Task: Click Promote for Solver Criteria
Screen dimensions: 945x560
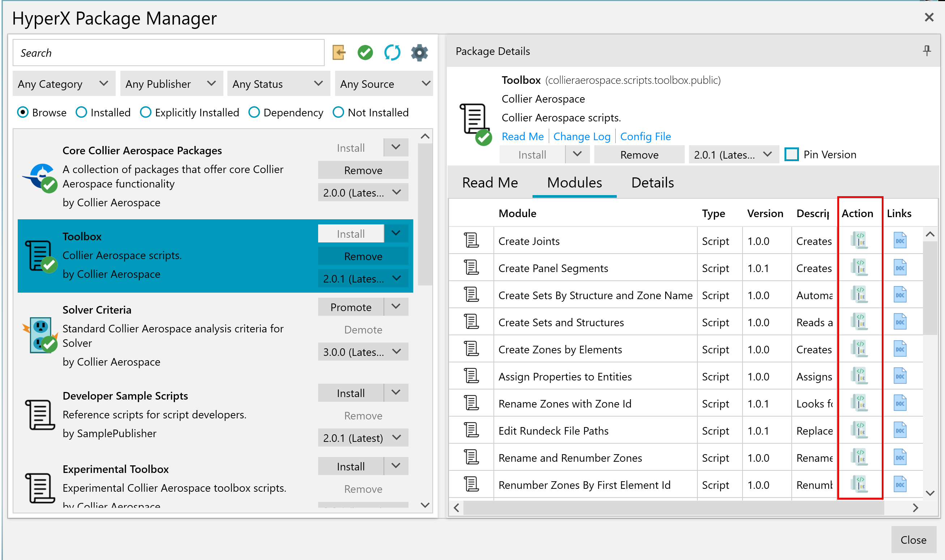Action: pyautogui.click(x=351, y=307)
